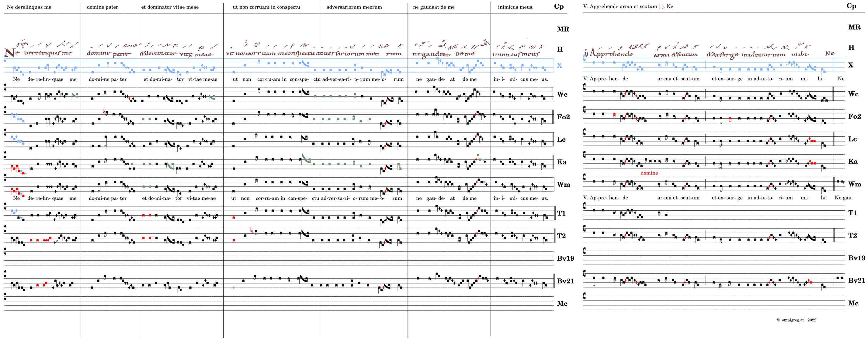Click the large initial N in the manuscript
868x341 pixels.
click(x=9, y=53)
